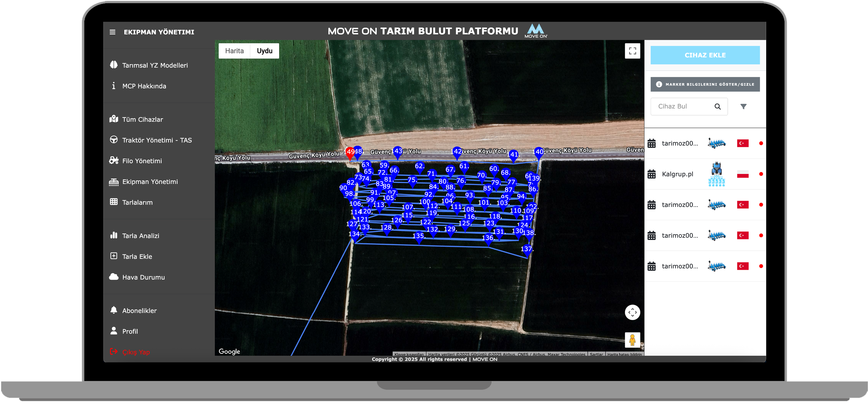Open the hamburger menu icon
Screen dimensions: 868x409
[112, 32]
